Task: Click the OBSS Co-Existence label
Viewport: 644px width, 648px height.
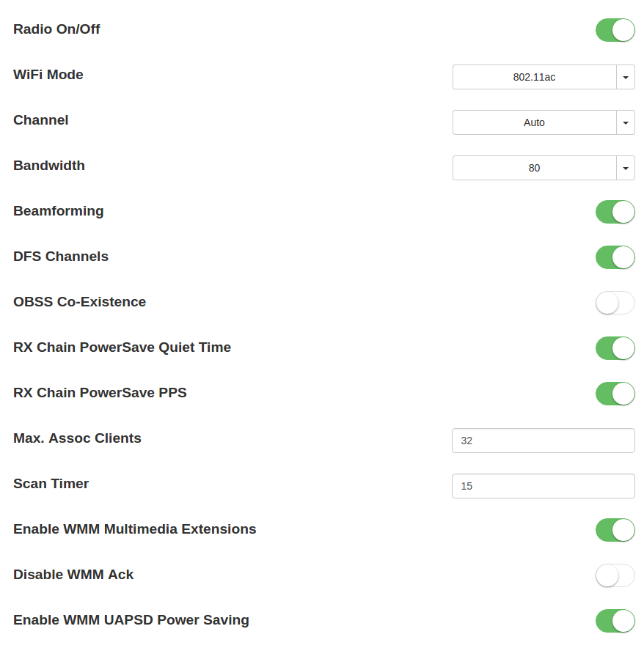Action: (79, 302)
